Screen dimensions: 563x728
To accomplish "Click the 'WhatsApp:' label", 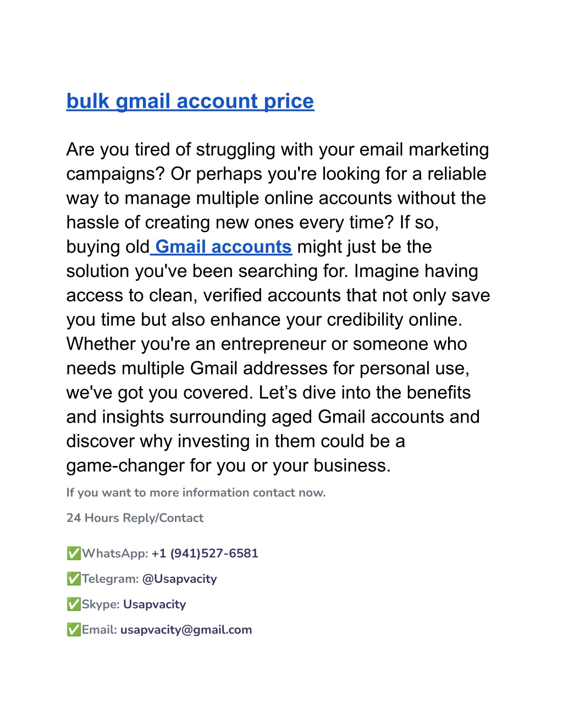I will coord(115,553).
